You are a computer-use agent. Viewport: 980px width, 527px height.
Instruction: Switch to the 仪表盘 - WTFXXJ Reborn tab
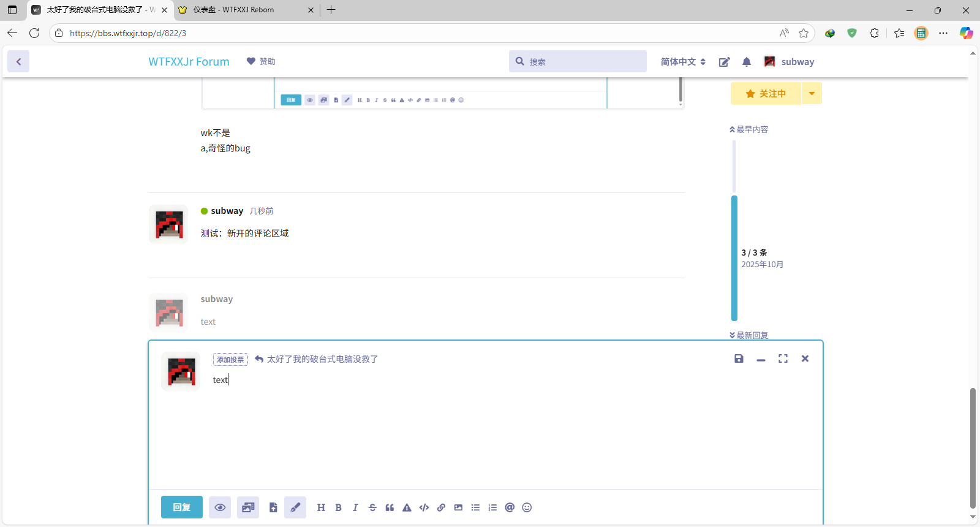pyautogui.click(x=233, y=10)
